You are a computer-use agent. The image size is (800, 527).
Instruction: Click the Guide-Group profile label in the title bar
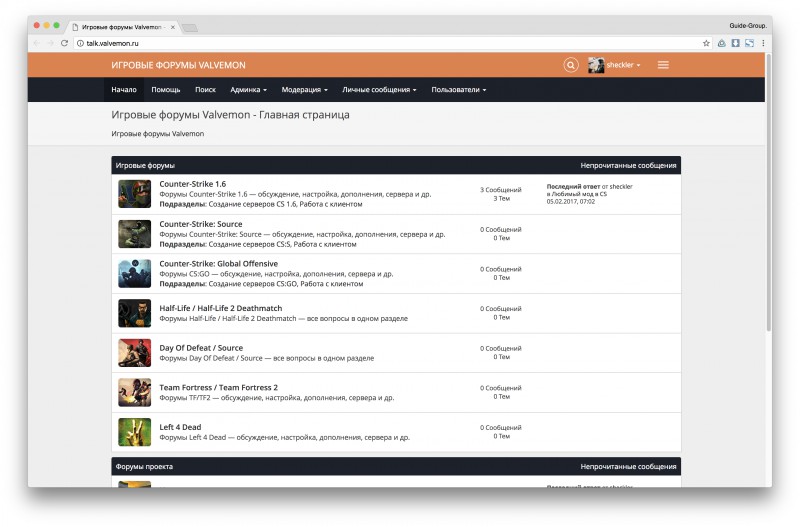[x=748, y=26]
